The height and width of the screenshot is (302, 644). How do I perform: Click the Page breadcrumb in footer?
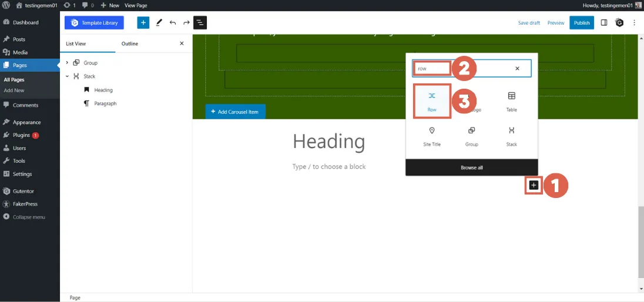pyautogui.click(x=75, y=298)
